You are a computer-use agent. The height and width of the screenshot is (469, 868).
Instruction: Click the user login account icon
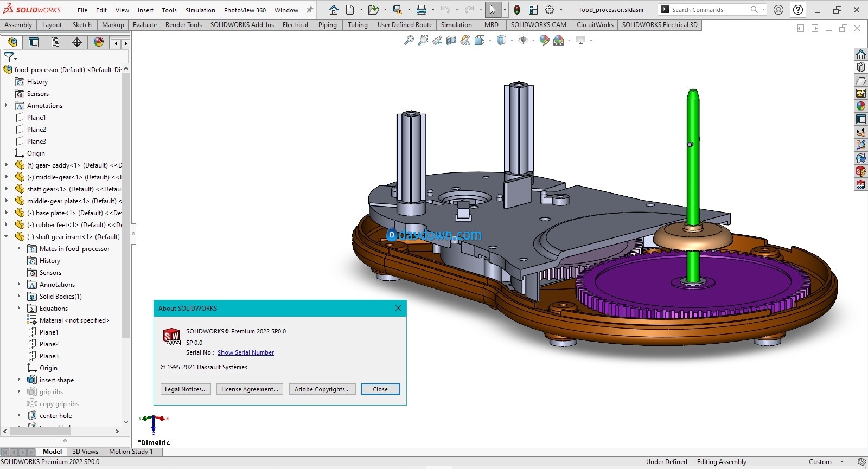[x=778, y=10]
